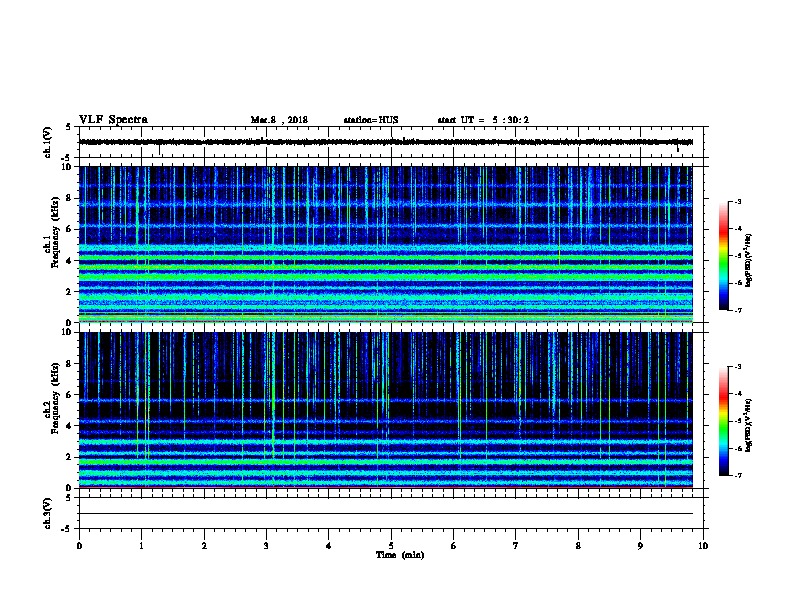Click the start UT time label
792x612 pixels.
point(483,120)
